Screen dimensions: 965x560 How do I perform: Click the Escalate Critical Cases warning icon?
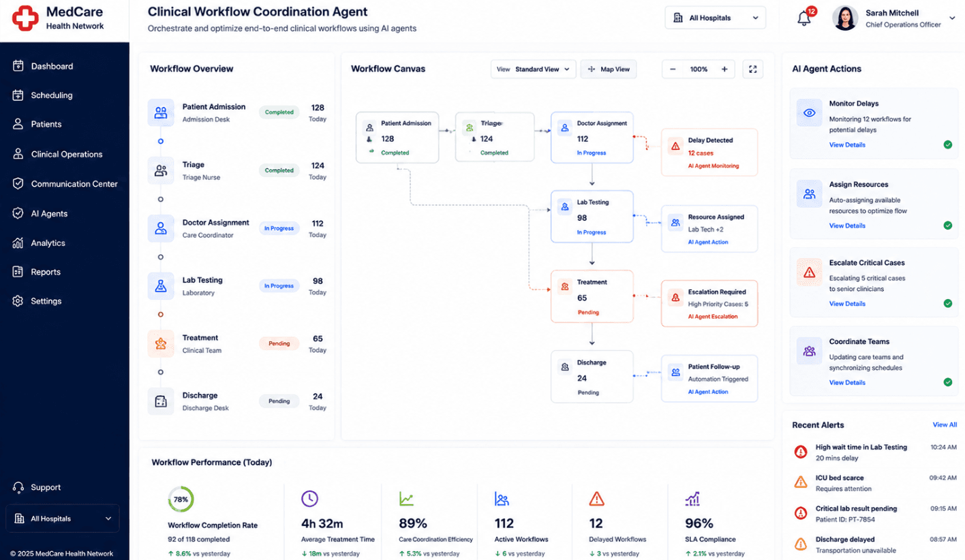(x=809, y=273)
